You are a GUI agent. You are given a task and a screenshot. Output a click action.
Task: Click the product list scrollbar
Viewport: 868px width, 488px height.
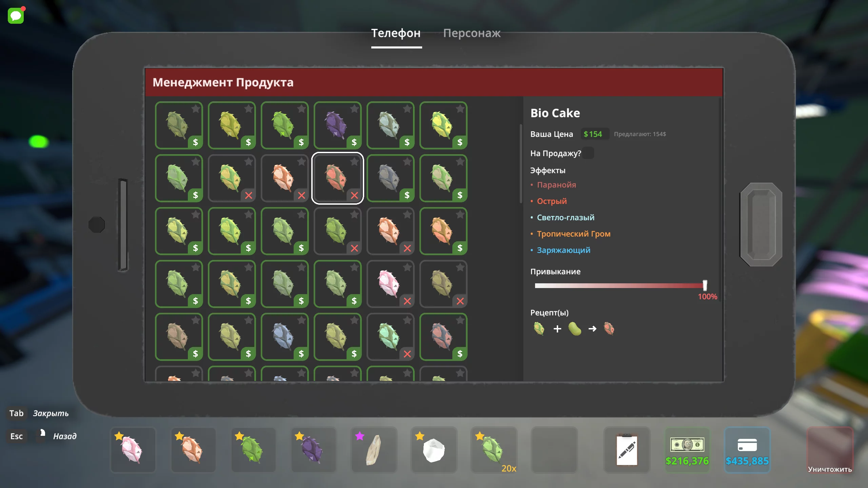(521, 164)
